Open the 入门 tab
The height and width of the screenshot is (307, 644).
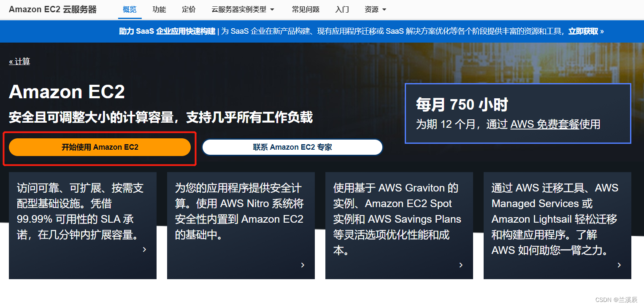pyautogui.click(x=342, y=9)
